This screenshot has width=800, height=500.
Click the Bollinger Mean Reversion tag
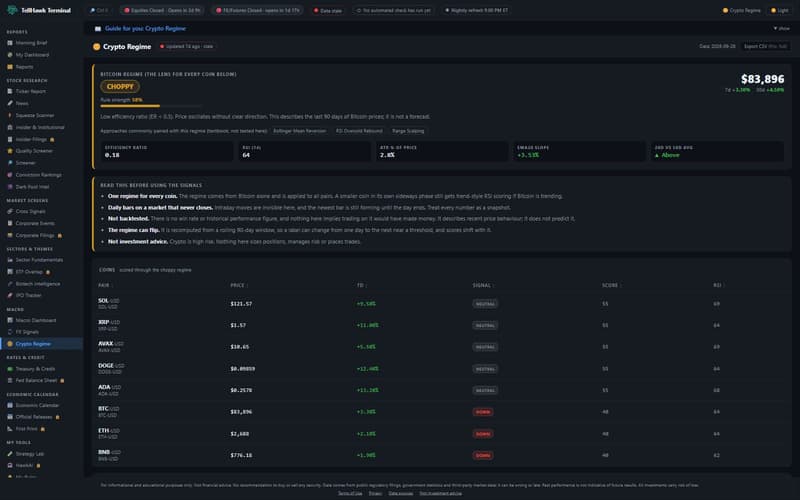pyautogui.click(x=299, y=131)
